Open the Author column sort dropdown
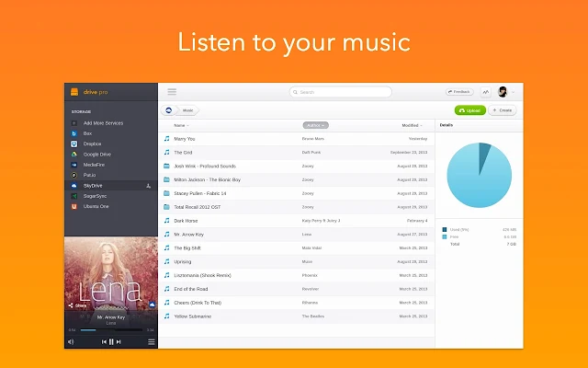 [315, 125]
